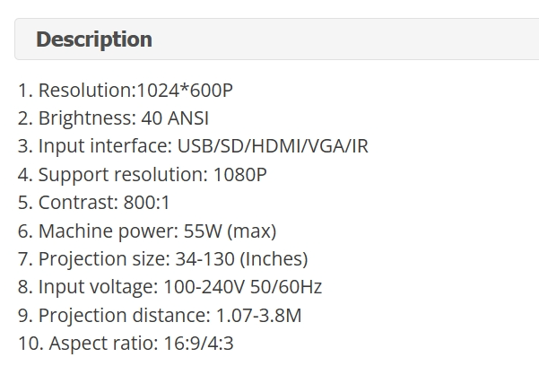Click the '1.07-3.8M' distance value
The width and height of the screenshot is (539, 392).
pyautogui.click(x=259, y=315)
